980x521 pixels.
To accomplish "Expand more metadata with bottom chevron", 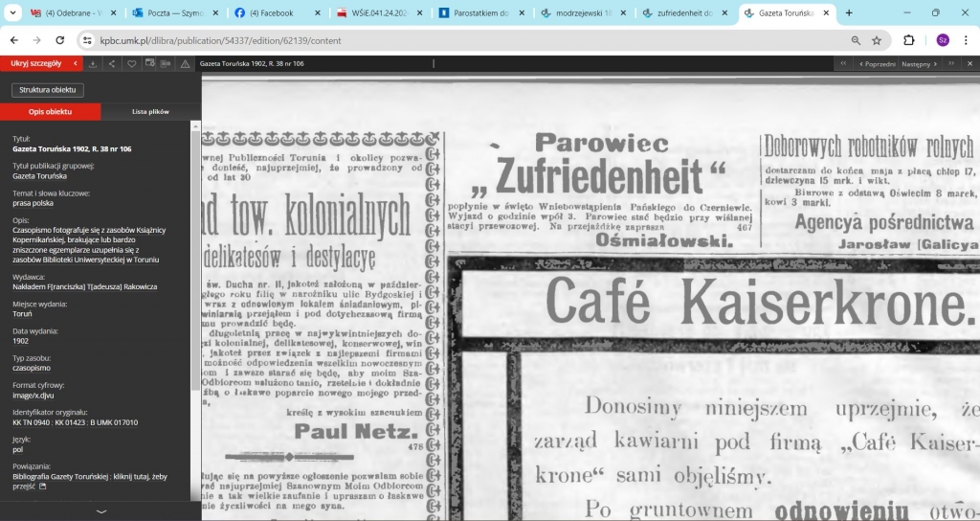I will tap(100, 511).
